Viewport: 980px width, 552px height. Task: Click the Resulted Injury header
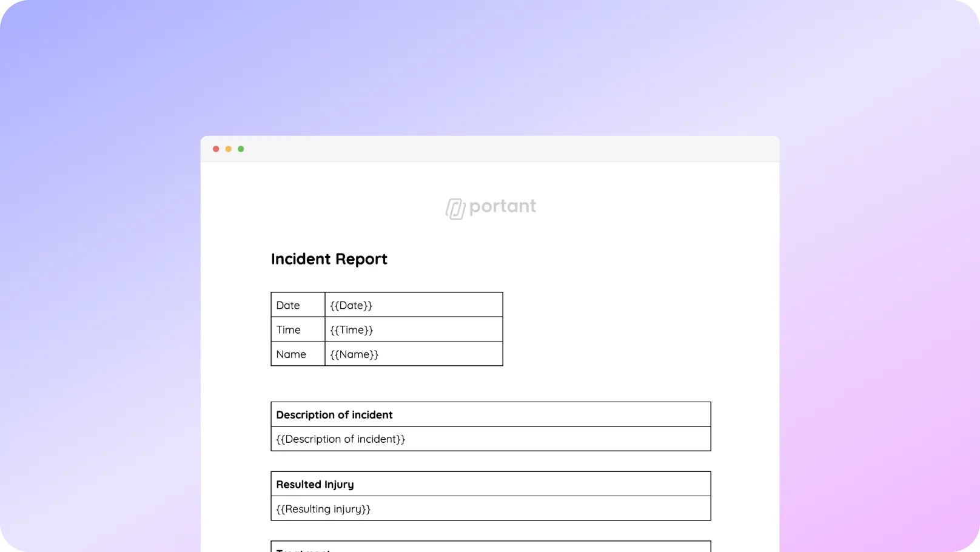[491, 484]
